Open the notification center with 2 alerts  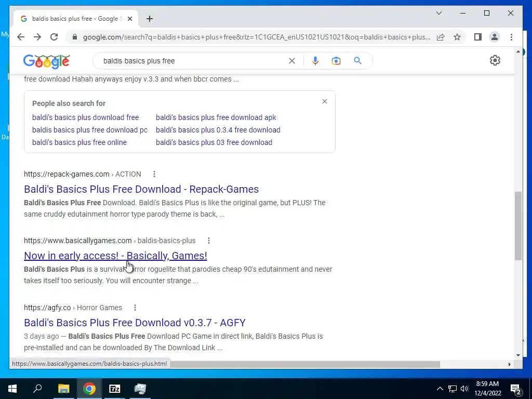click(516, 389)
